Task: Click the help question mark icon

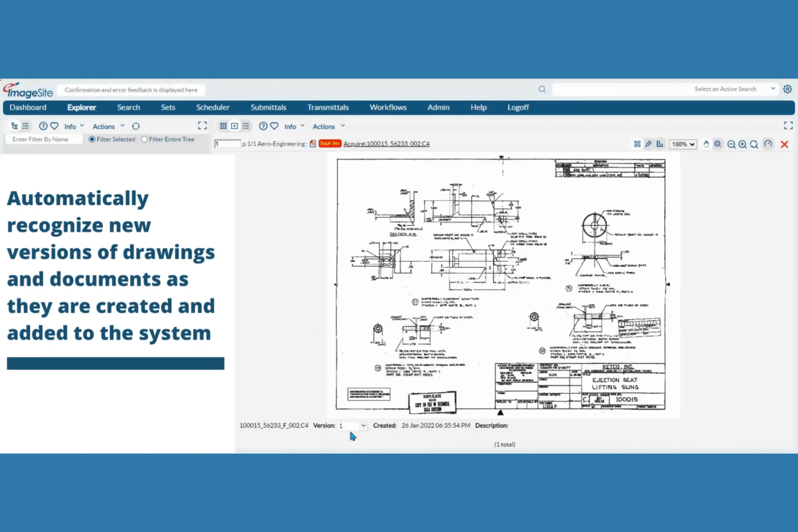Action: [43, 126]
